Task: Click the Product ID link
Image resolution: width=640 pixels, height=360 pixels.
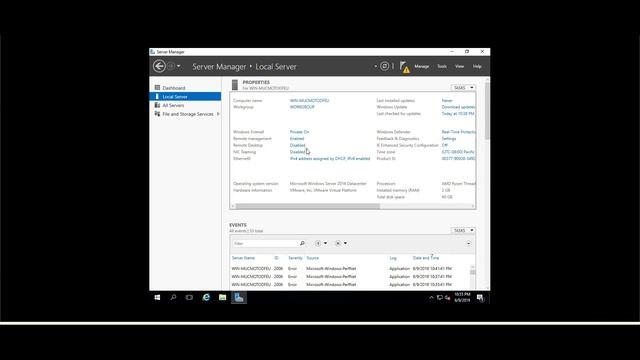Action: click(x=458, y=159)
